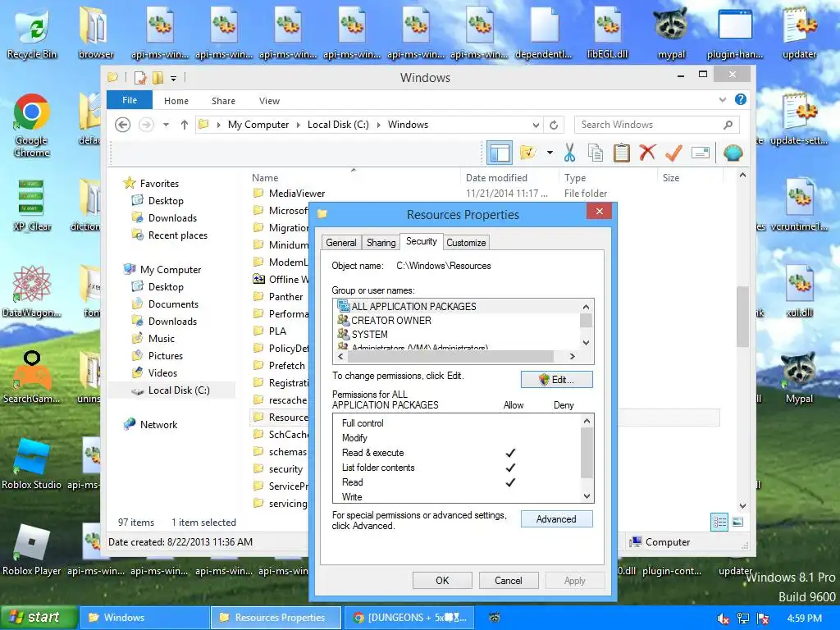This screenshot has width=840, height=630.
Task: Expand the ribbon chevron
Action: tap(723, 99)
